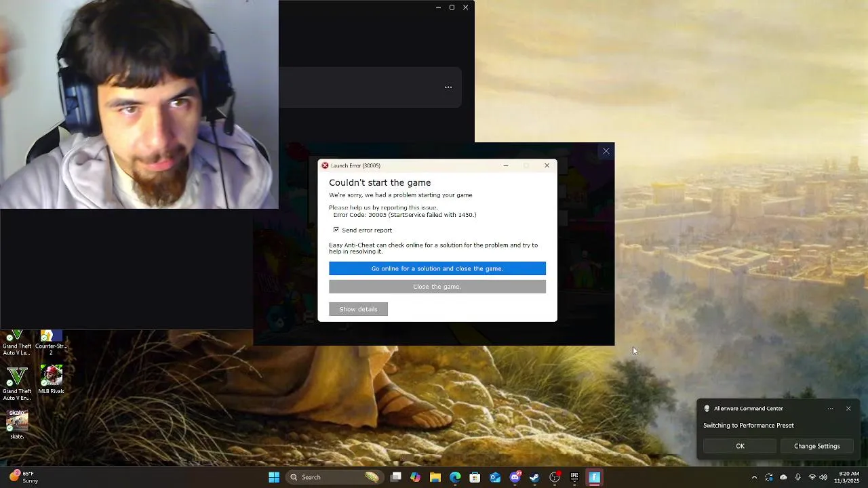
Task: Select Grand Theft Auto V Enhanced desktop icon
Action: pyautogui.click(x=17, y=384)
